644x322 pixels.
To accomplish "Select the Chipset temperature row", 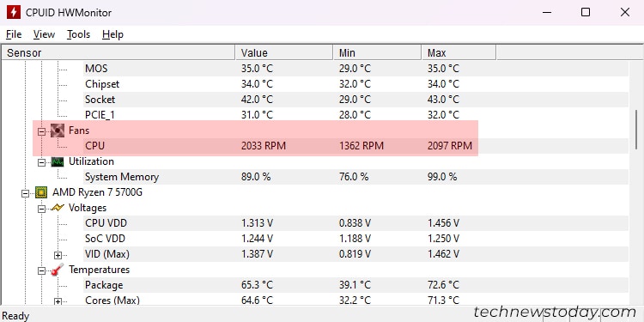I will point(355,84).
